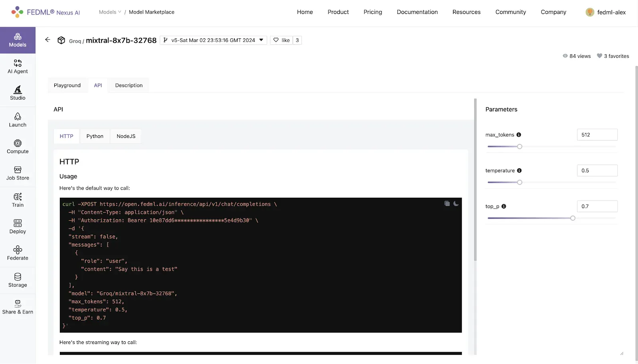Click the FEDML Nexus AI logo
The width and height of the screenshot is (638, 364).
pyautogui.click(x=45, y=12)
